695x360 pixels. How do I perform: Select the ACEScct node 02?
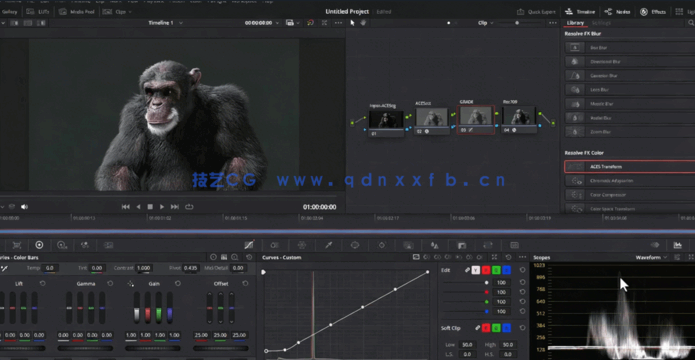(x=432, y=120)
